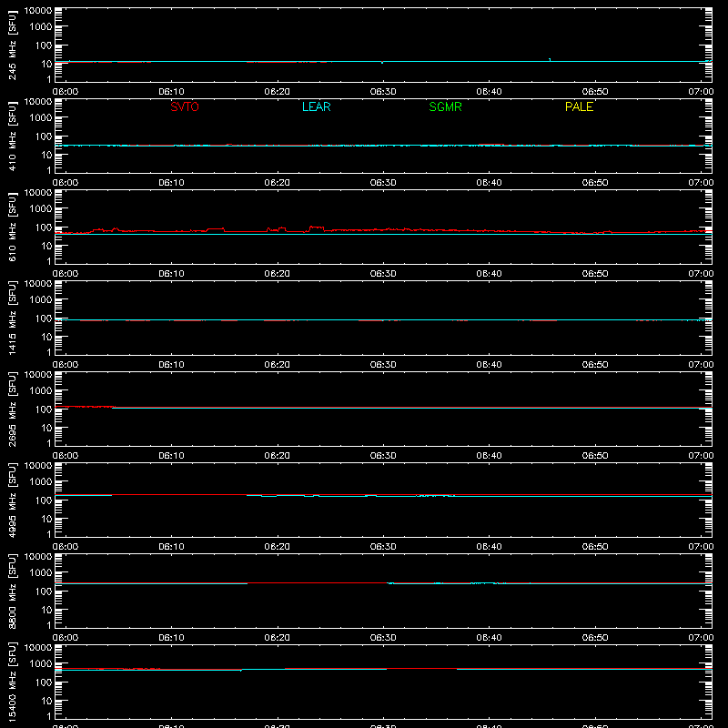Click the 1000 label on 2695 MHz axis
Screen dimensions: 728x728
pos(41,391)
